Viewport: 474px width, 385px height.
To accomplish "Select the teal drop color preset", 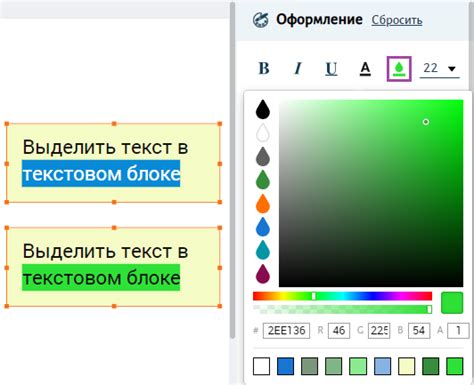I will [263, 250].
